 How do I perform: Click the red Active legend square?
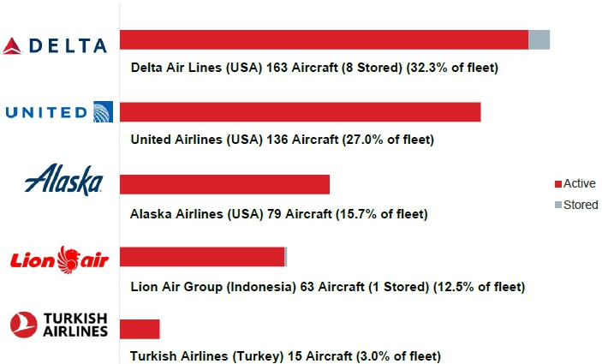(x=557, y=184)
